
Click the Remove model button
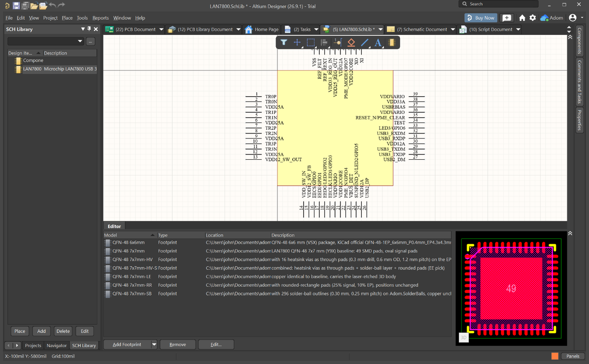point(178,344)
